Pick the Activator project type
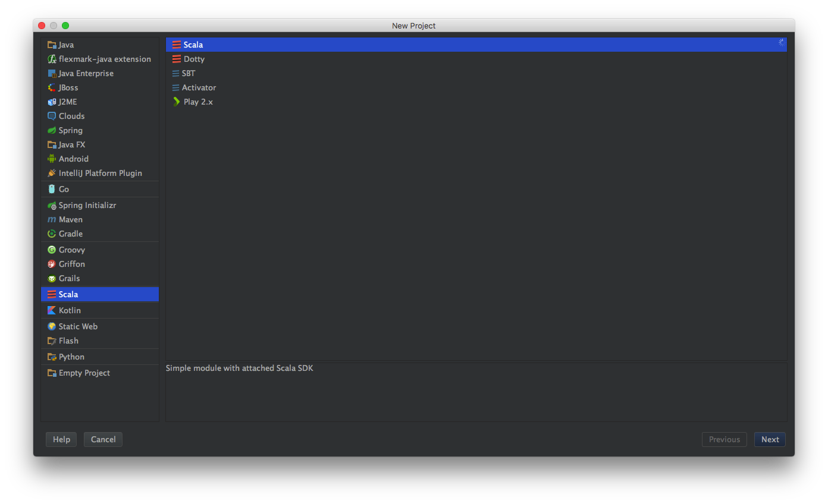Image resolution: width=828 pixels, height=504 pixels. click(199, 87)
